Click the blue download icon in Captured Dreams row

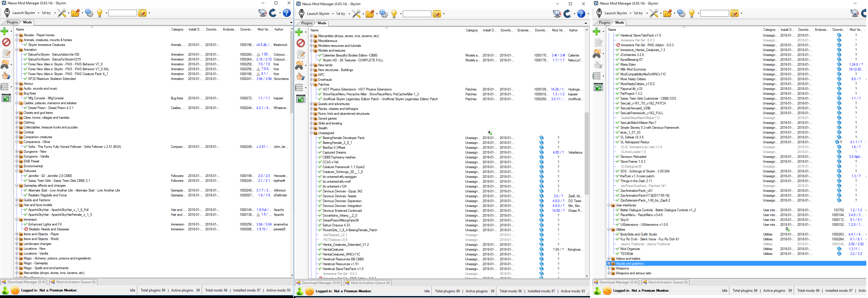point(541,152)
